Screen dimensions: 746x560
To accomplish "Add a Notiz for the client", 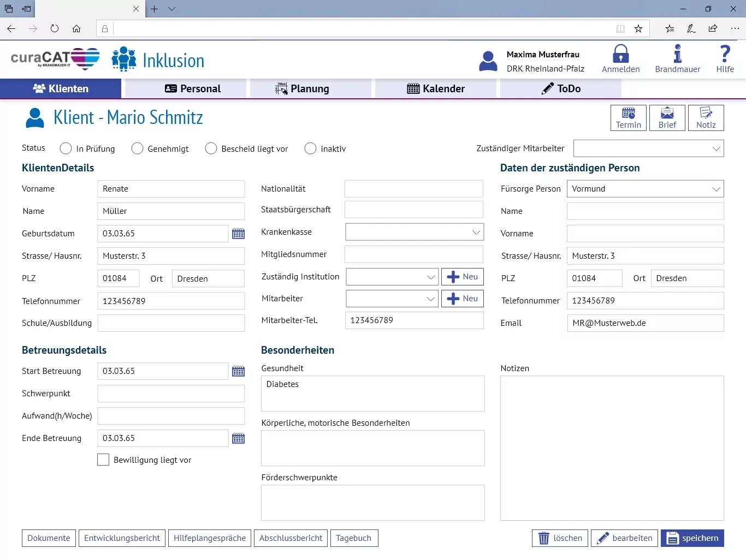I will click(x=706, y=118).
